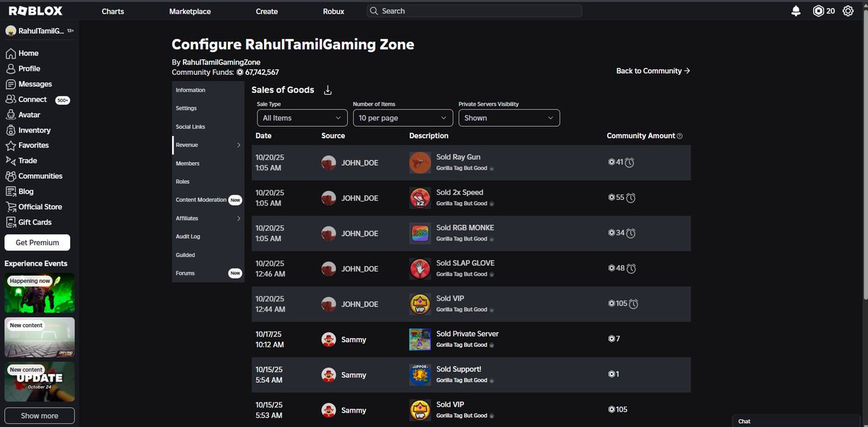Click Back to Community link

[x=653, y=71]
